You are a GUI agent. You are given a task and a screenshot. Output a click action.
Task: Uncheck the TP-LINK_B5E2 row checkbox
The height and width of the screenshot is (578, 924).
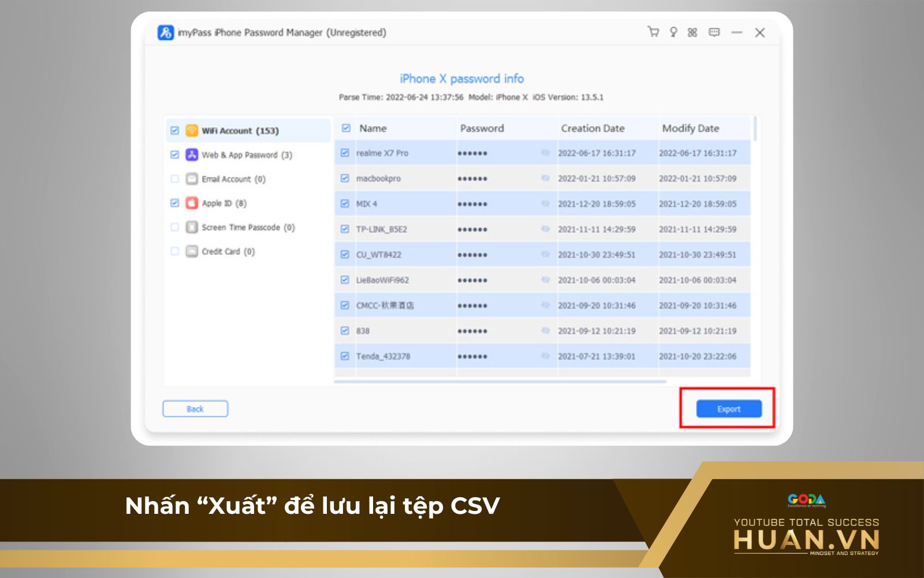[345, 229]
